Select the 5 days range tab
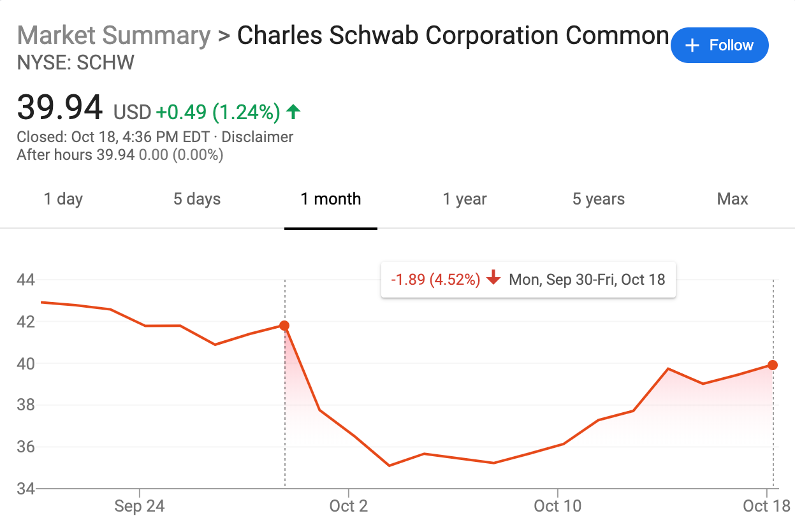Viewport: 795px width, 532px height. click(x=197, y=199)
